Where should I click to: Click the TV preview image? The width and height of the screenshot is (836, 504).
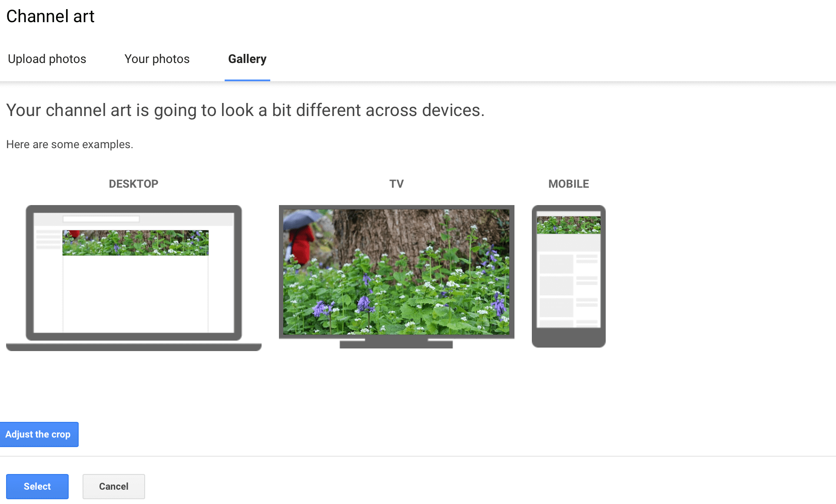point(396,272)
